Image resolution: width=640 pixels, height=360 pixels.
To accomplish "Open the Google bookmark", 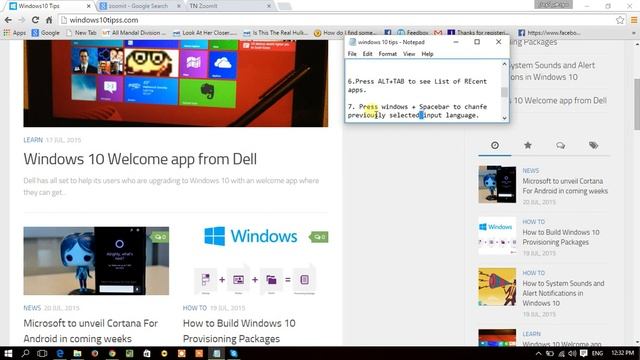I will click(x=45, y=33).
